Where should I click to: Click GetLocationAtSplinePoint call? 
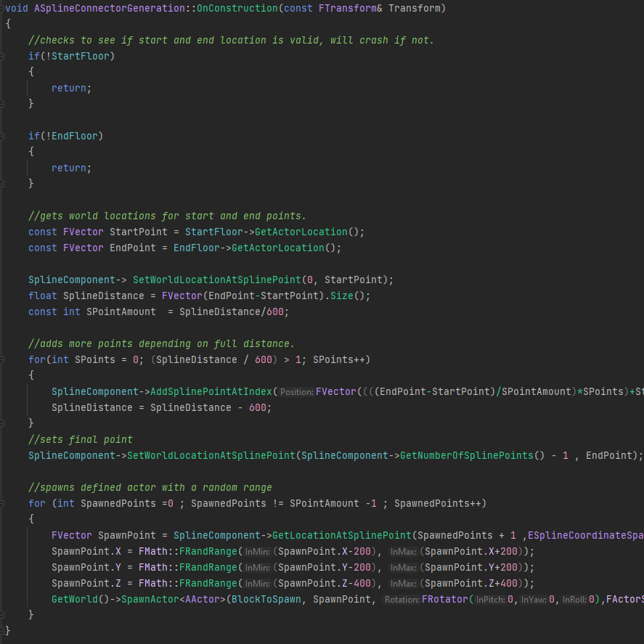point(342,536)
